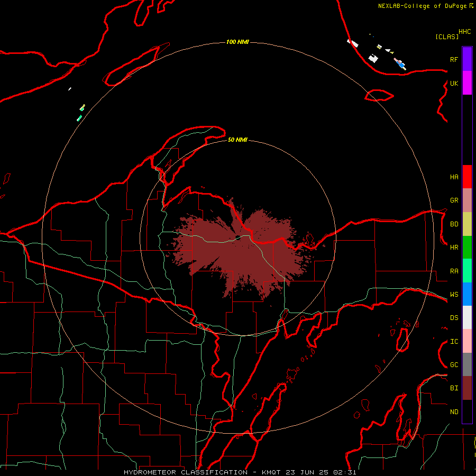Click the HA red legend color swatch
The height and width of the screenshot is (476, 476).
click(467, 177)
